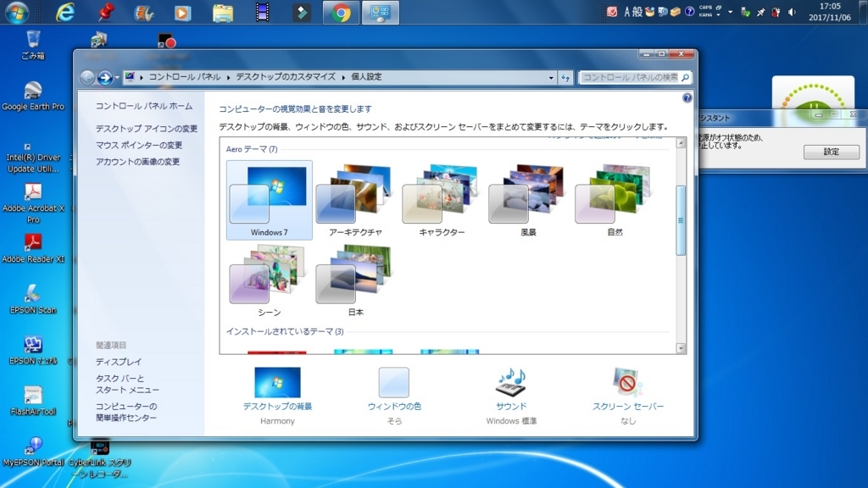868x488 pixels.
Task: Open FlashAirTool desktop icon
Action: (33, 401)
